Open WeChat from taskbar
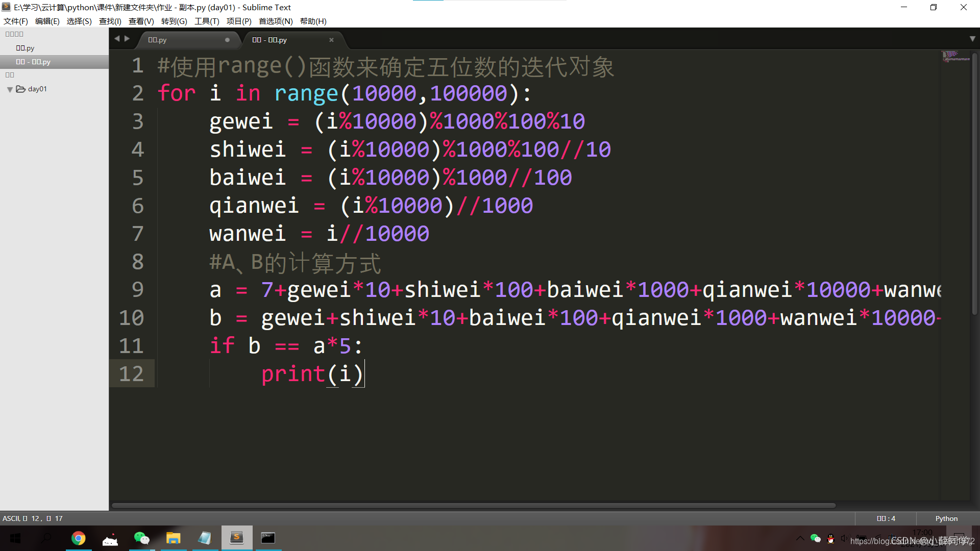The height and width of the screenshot is (551, 980). [x=141, y=538]
